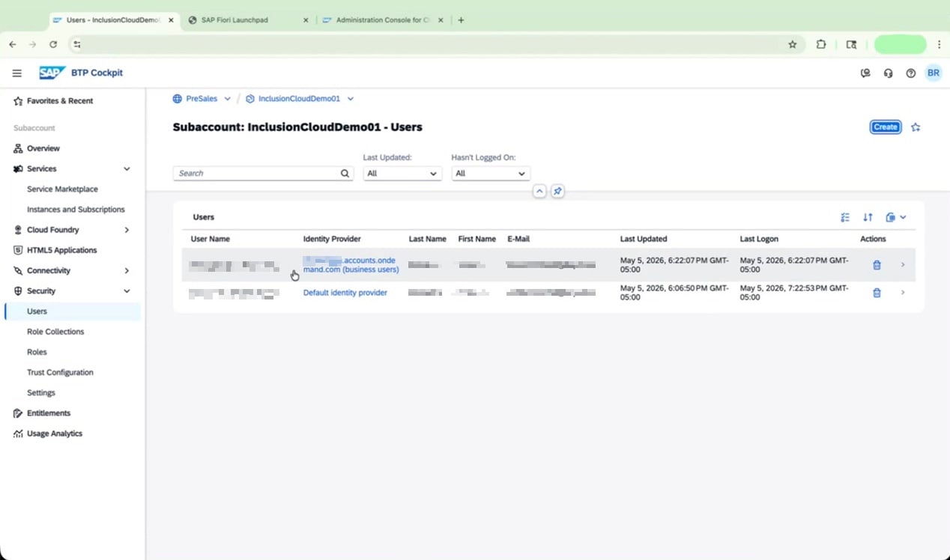
Task: Open Usage Analytics
Action: click(x=55, y=433)
